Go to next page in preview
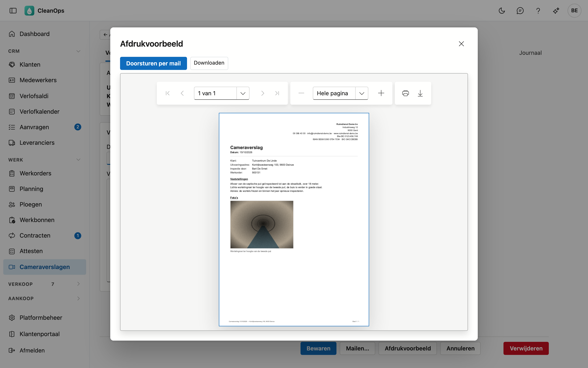 262,93
